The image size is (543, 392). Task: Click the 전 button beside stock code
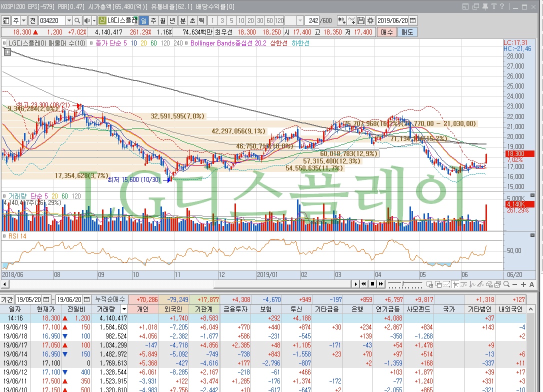tap(33, 21)
